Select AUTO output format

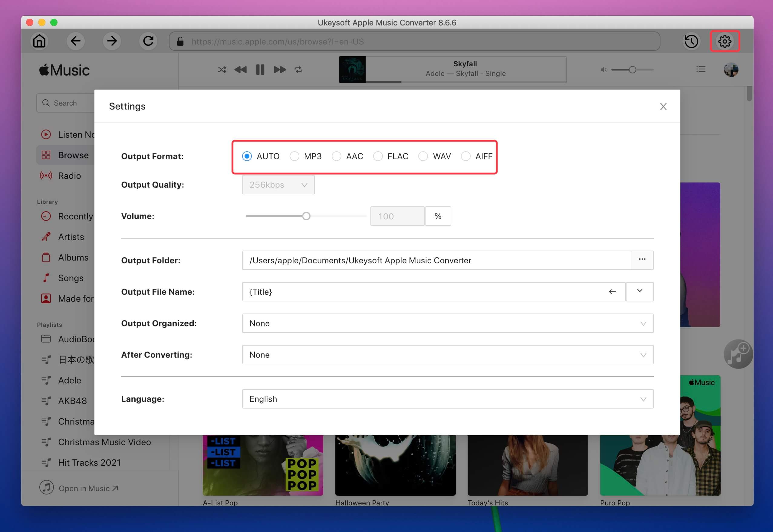(x=247, y=156)
